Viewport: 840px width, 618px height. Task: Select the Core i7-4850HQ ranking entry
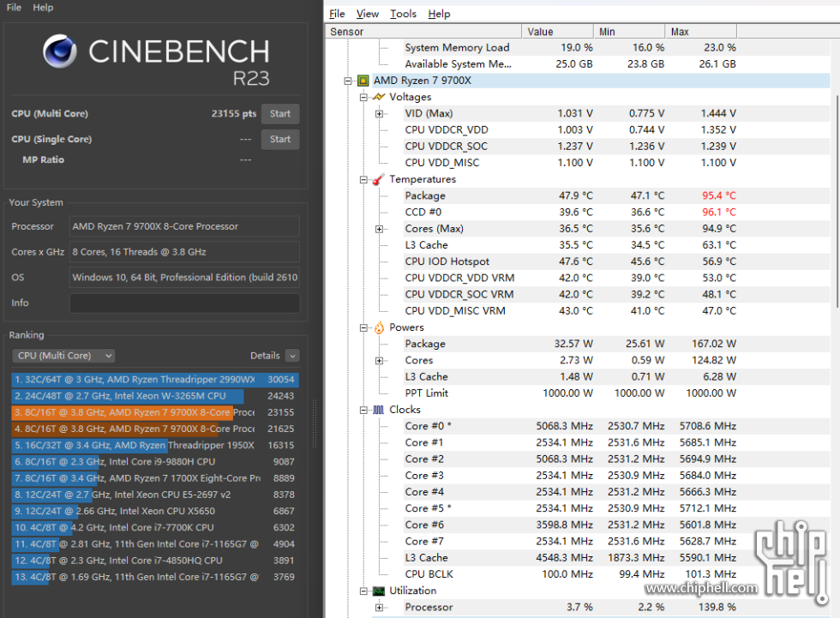point(155,561)
